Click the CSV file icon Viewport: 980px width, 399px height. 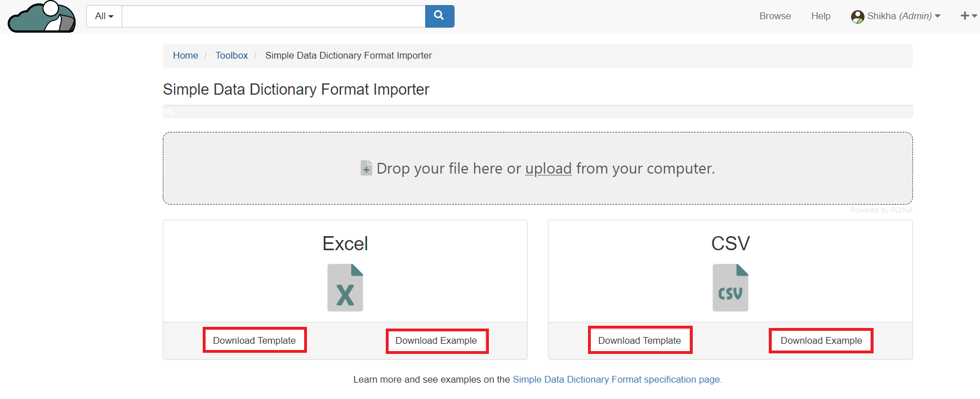(730, 288)
